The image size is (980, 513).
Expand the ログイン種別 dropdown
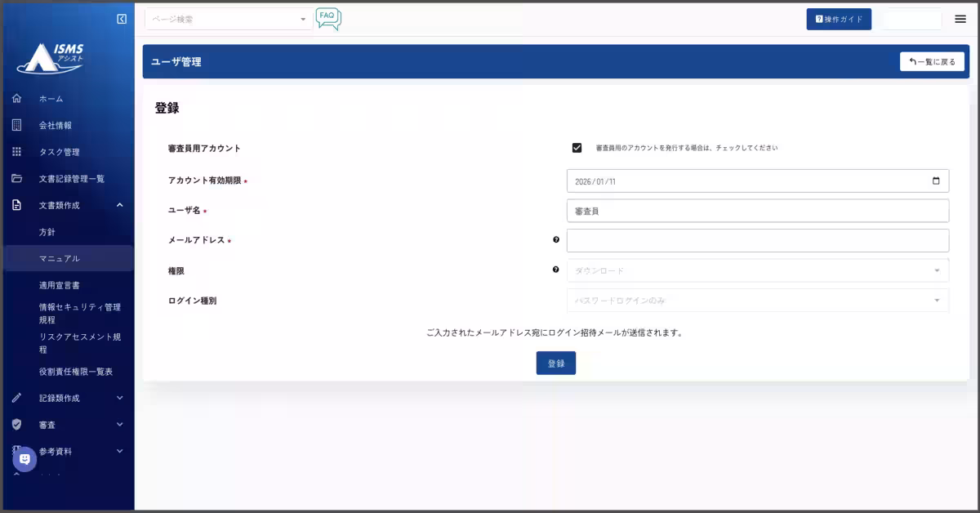coord(757,301)
